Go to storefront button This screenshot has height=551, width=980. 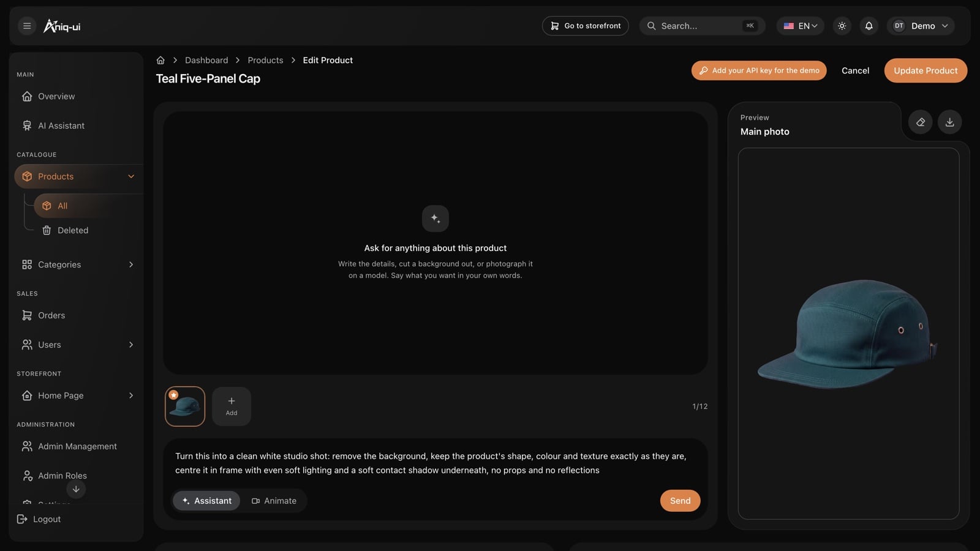(585, 26)
